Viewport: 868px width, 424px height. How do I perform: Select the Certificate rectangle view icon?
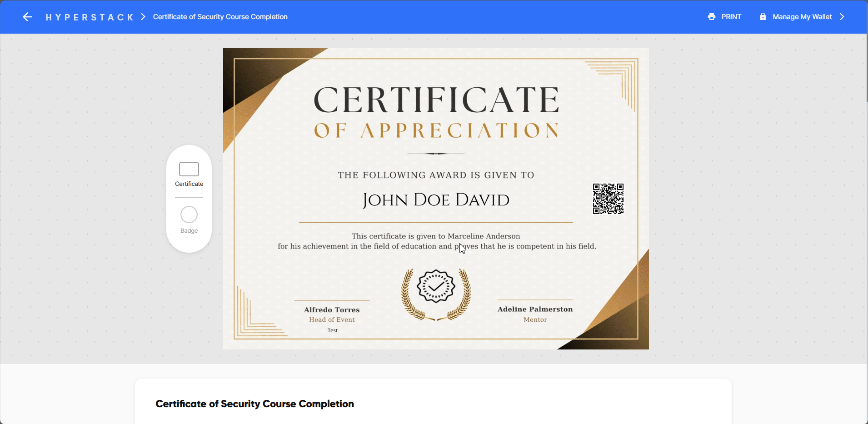189,169
